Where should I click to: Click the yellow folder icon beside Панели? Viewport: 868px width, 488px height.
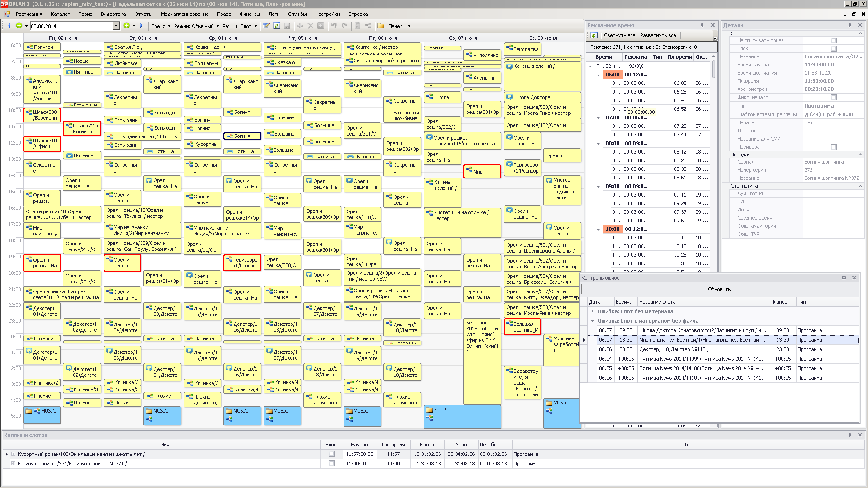(x=381, y=26)
